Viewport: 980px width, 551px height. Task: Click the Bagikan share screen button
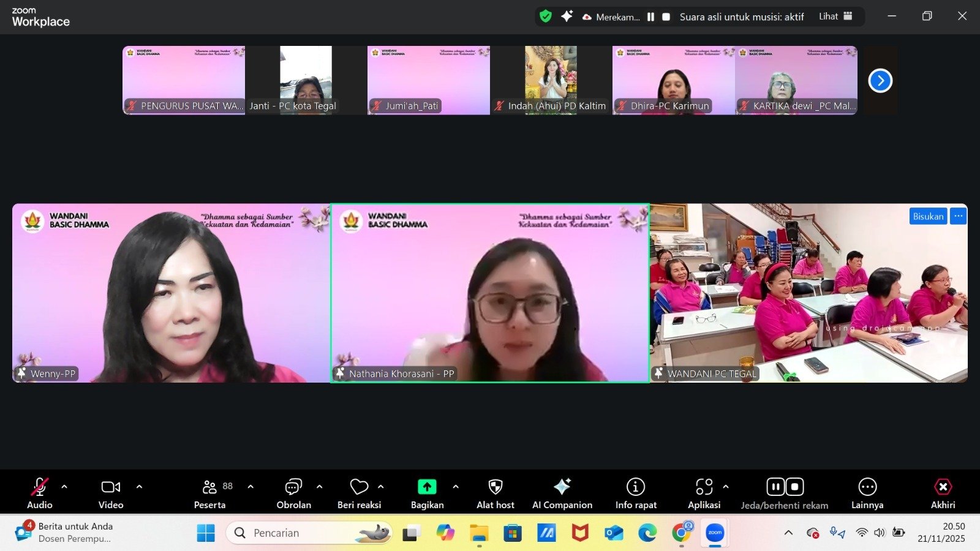coord(427,493)
